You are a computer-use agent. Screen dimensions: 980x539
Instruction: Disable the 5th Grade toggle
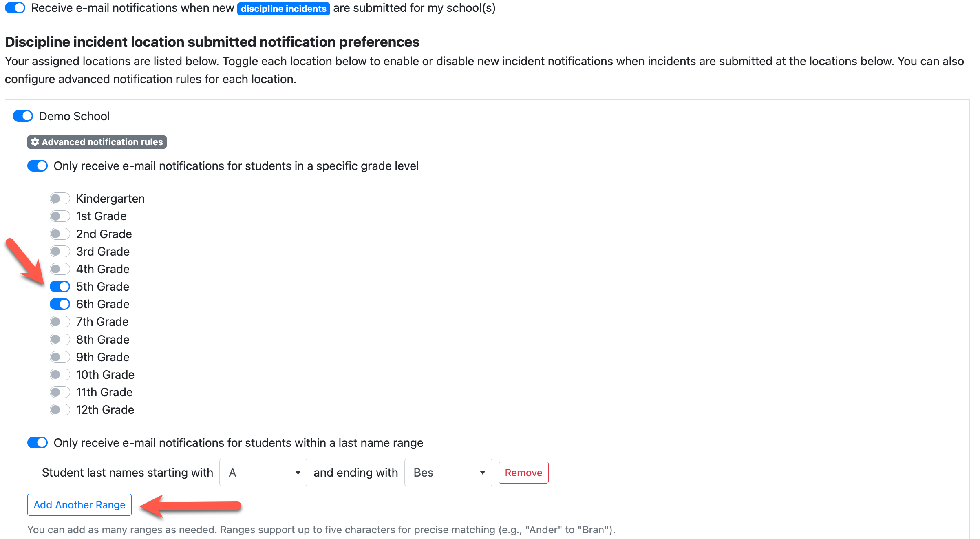60,287
